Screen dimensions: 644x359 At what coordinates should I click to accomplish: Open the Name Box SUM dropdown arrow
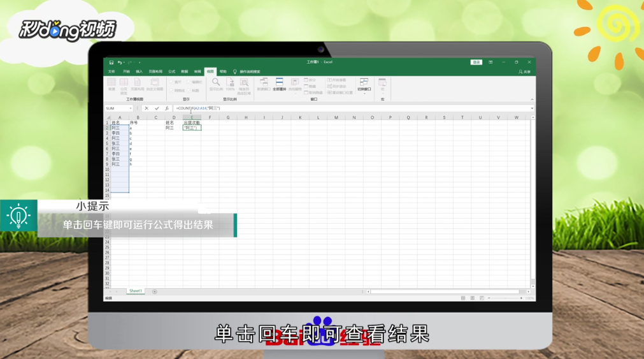point(131,108)
